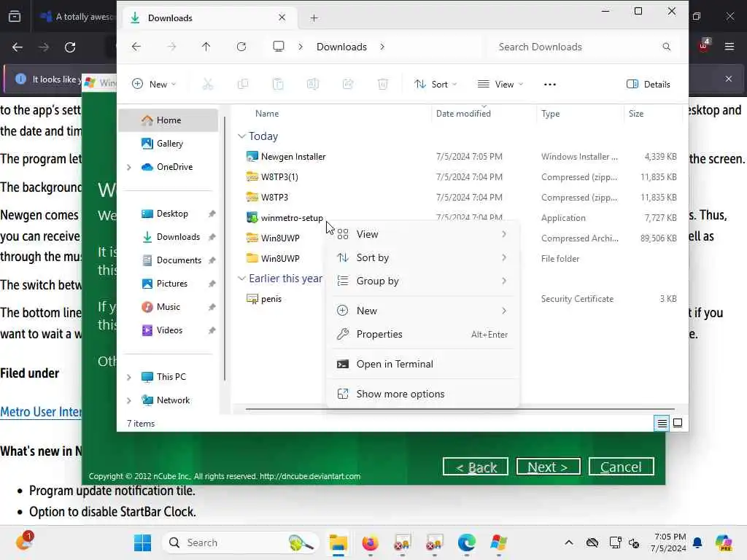This screenshot has height=560, width=747.
Task: Click chevron after Downloads in address bar
Action: [x=382, y=47]
